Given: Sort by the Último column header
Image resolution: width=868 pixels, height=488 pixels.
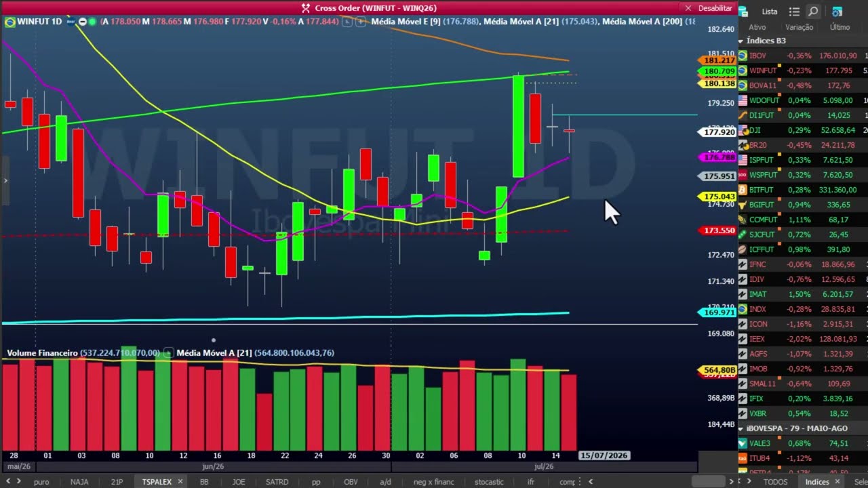Looking at the screenshot, I should 840,27.
